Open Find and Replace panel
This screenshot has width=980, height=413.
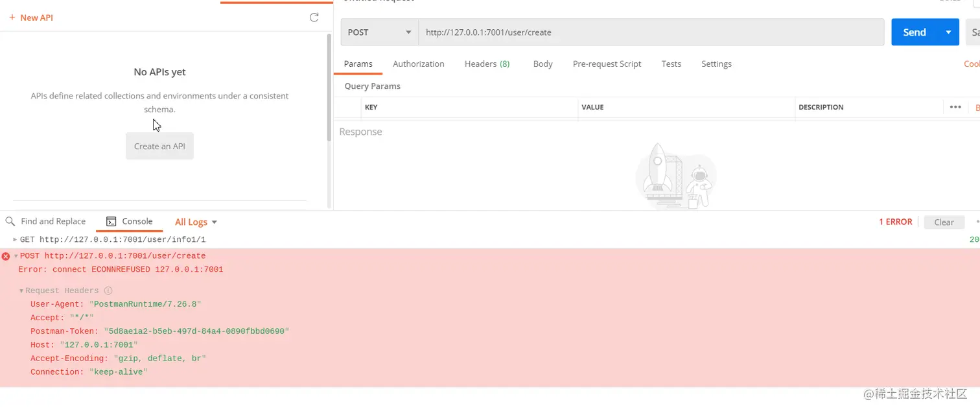(46, 221)
